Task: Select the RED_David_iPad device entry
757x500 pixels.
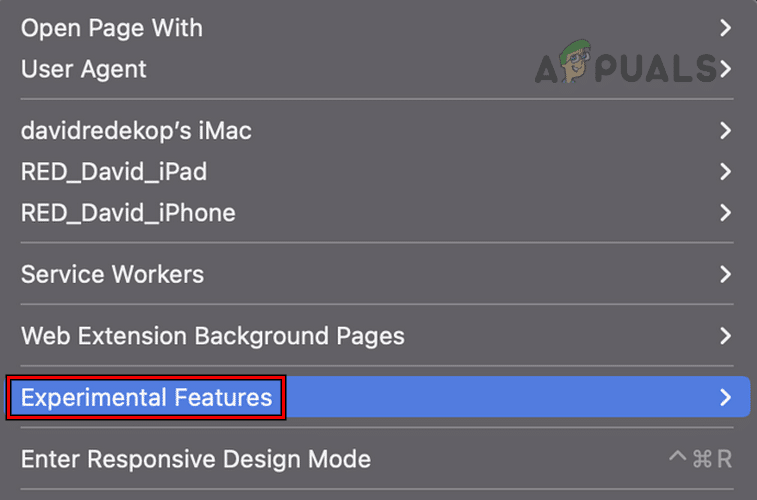Action: click(114, 172)
